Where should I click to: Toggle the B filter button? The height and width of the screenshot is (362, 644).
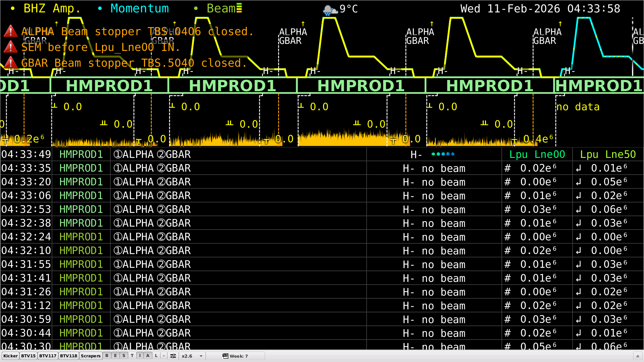pos(107,356)
